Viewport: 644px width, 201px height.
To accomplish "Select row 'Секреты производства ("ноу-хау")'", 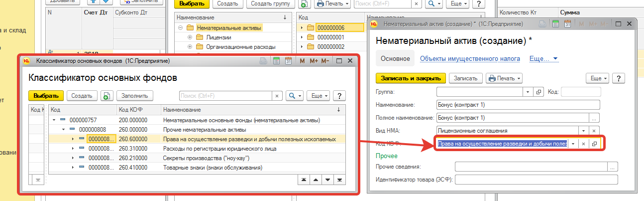I will click(x=198, y=158).
